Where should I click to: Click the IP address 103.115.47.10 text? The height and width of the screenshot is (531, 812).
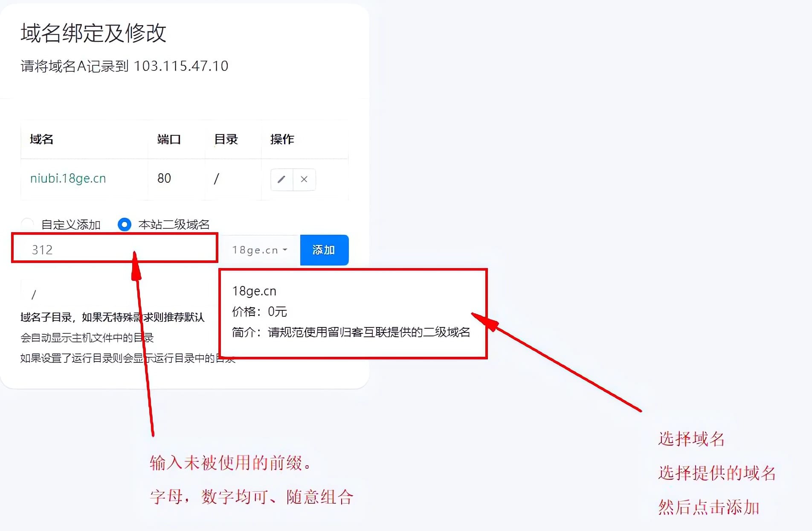point(181,66)
